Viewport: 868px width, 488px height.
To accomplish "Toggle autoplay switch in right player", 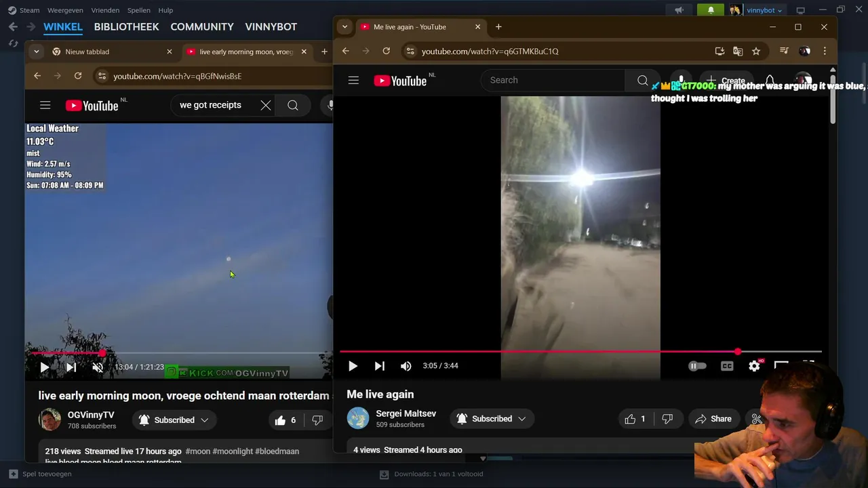I will click(697, 366).
